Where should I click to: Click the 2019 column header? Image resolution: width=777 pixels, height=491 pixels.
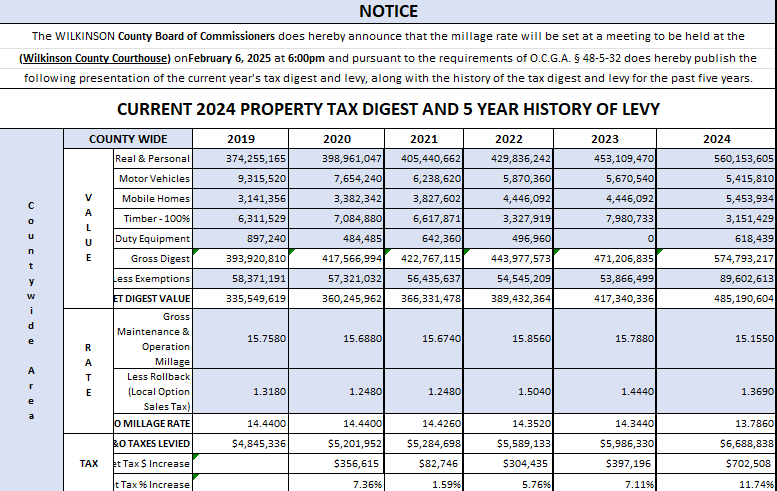tap(240, 139)
